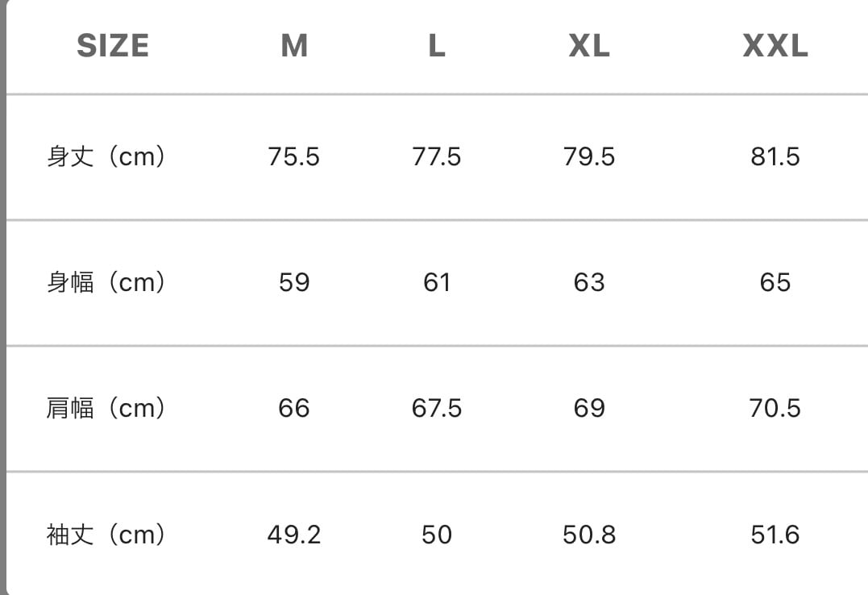Click the 81.5 value under XXL

click(775, 156)
